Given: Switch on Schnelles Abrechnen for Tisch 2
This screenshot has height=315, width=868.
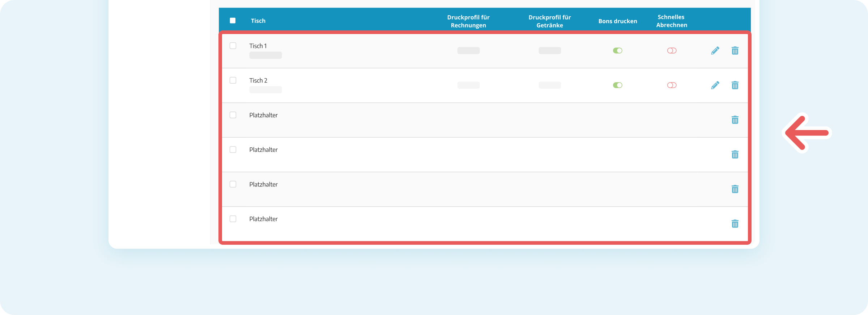Looking at the screenshot, I should pyautogui.click(x=672, y=85).
